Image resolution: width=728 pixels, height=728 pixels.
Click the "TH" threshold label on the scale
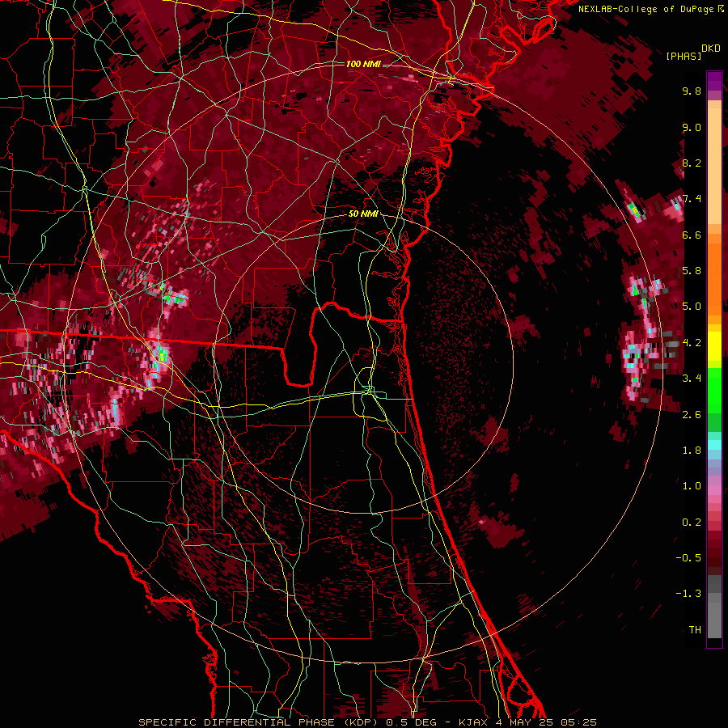[695, 629]
